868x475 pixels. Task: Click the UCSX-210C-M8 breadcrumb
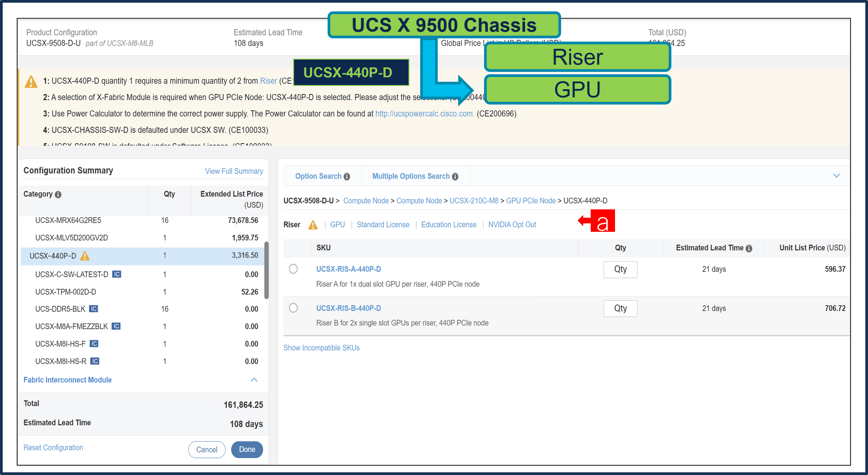(474, 201)
